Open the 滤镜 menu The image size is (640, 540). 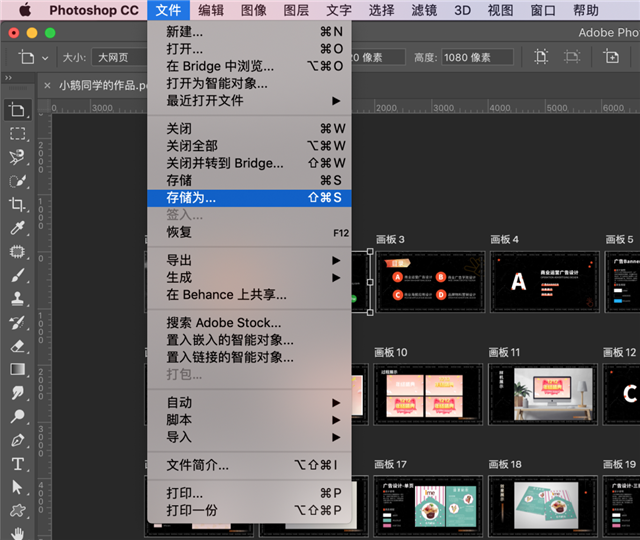coord(424,10)
